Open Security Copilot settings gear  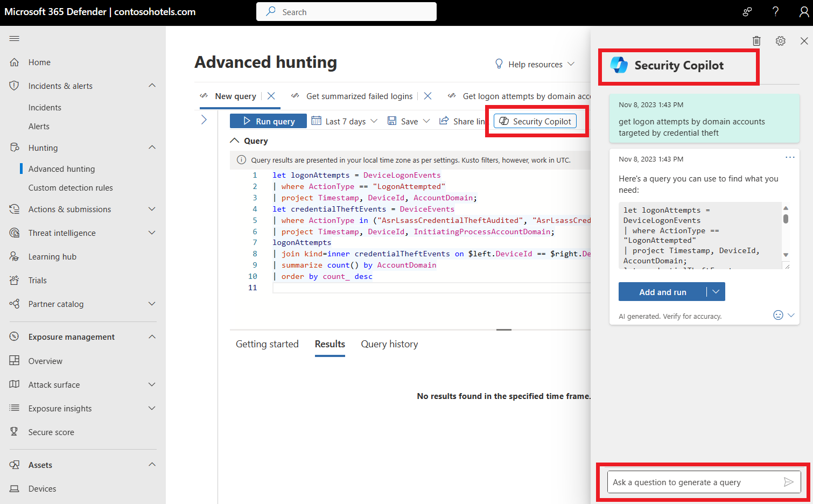click(x=781, y=41)
